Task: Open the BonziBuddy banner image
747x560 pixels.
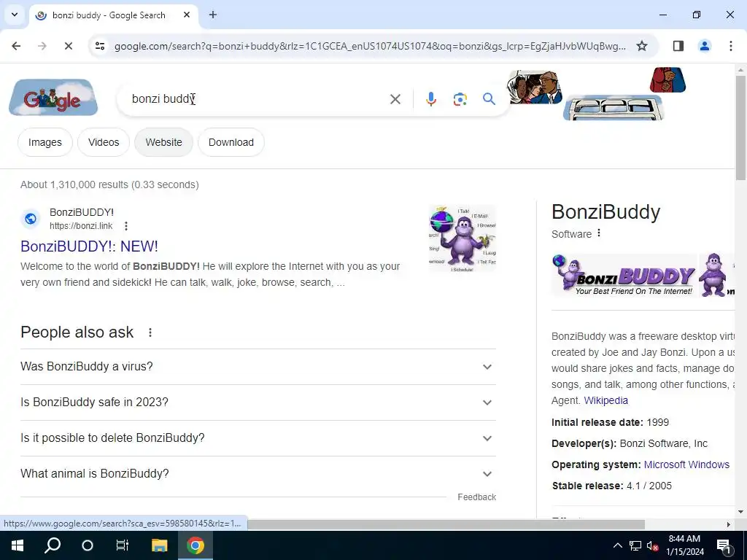Action: [624, 276]
